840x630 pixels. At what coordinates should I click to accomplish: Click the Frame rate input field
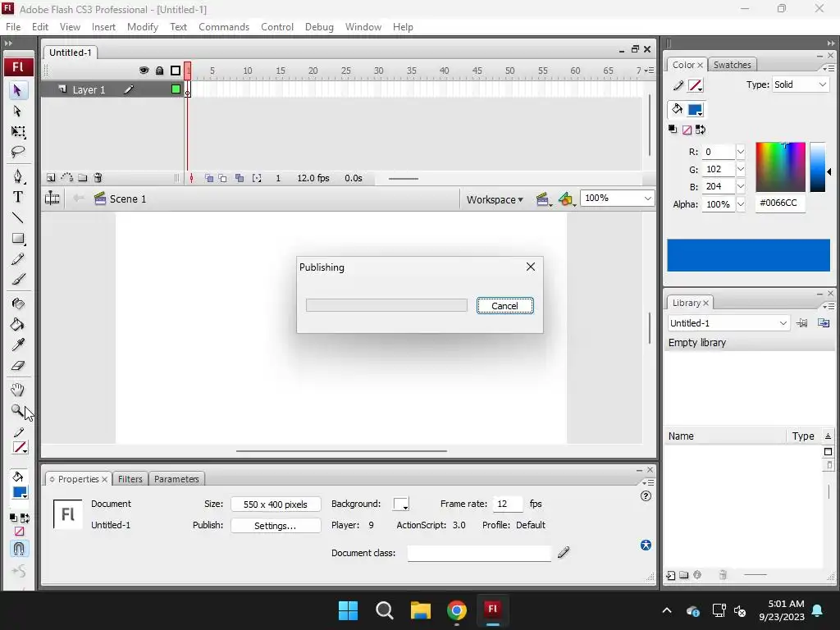coord(507,504)
